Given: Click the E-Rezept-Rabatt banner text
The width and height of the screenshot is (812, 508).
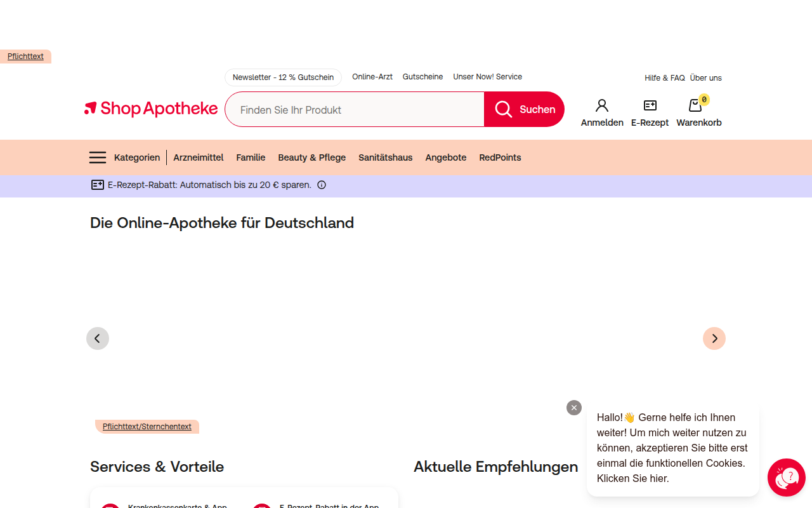Looking at the screenshot, I should click(x=209, y=185).
